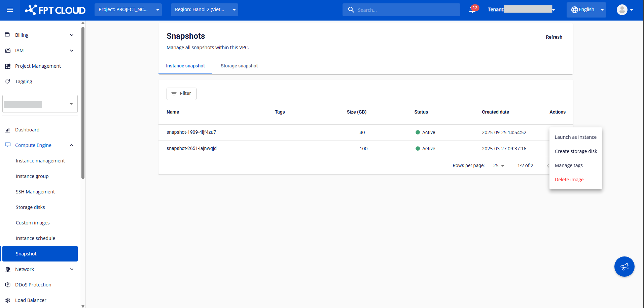Viewport: 644px width, 308px height.
Task: Change rows per page from 25
Action: tap(498, 166)
